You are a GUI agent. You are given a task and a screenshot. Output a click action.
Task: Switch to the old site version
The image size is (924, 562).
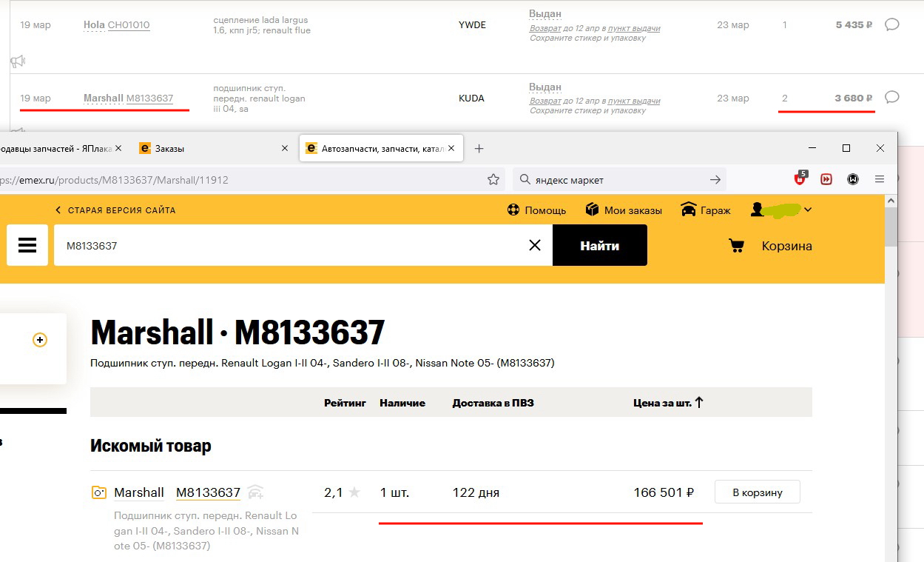tap(116, 210)
